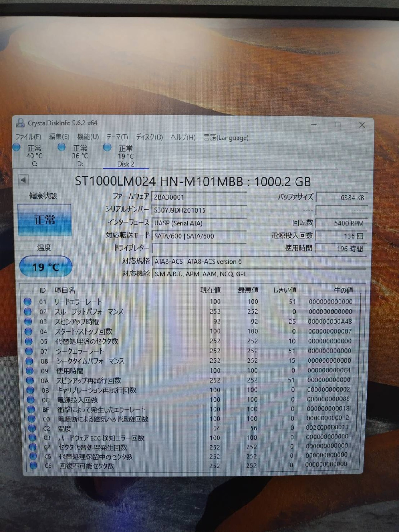Open the 編集(E) menu
399x532 pixels.
click(59, 137)
